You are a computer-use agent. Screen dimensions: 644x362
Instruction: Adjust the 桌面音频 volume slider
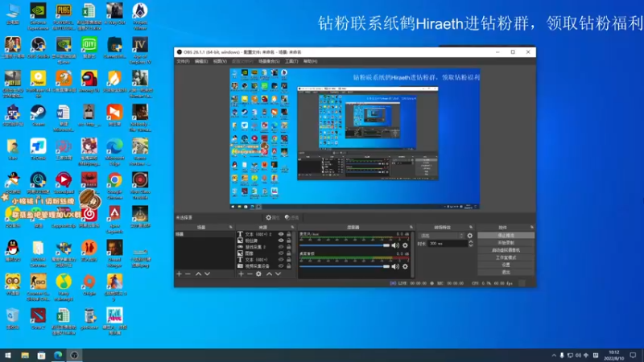click(345, 266)
